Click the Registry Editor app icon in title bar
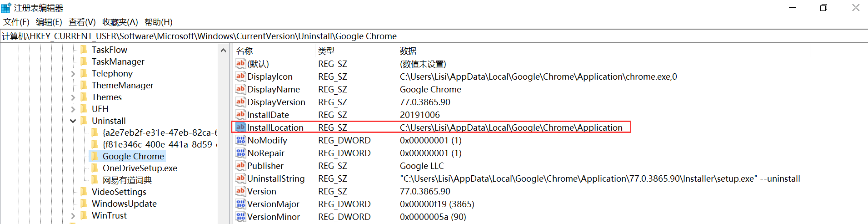The height and width of the screenshot is (224, 868). coord(6,8)
